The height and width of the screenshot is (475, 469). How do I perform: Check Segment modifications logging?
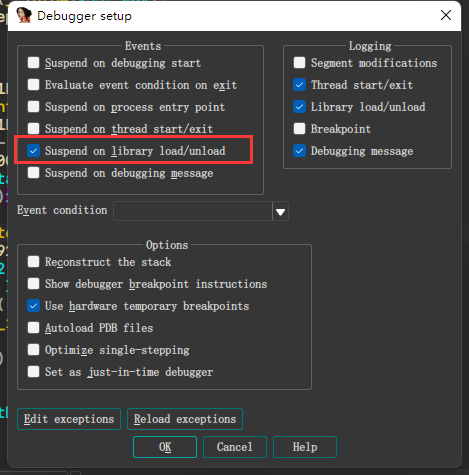pyautogui.click(x=299, y=62)
